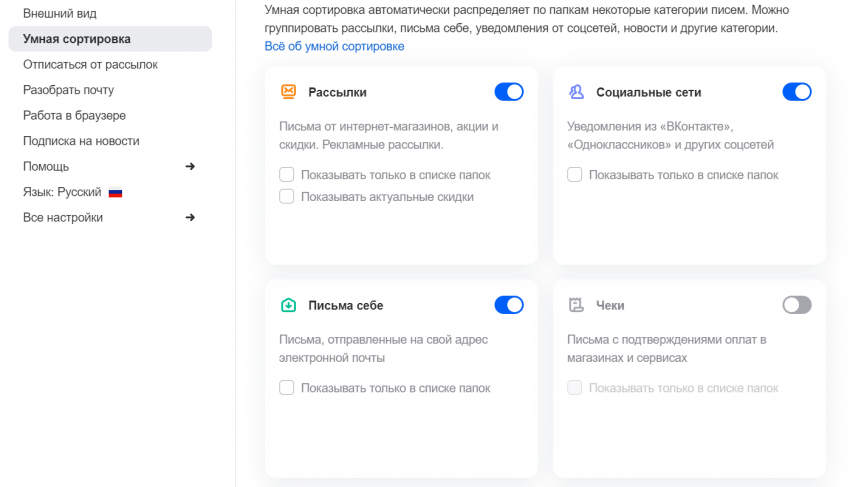Open the Всё об умной сортировке link
This screenshot has height=487, width=850.
pos(334,47)
